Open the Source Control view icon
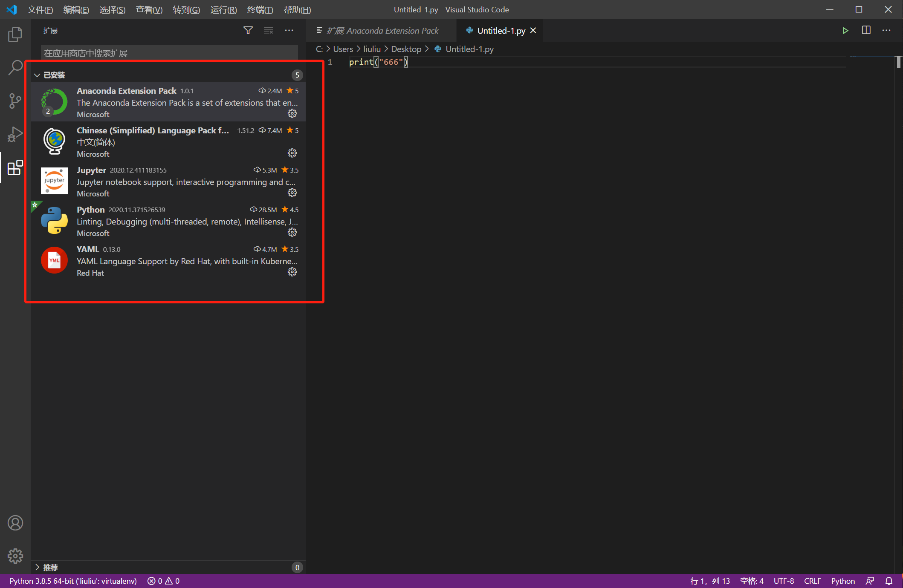 tap(15, 101)
